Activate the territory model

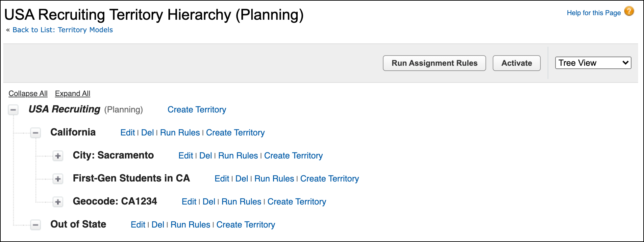pos(516,63)
